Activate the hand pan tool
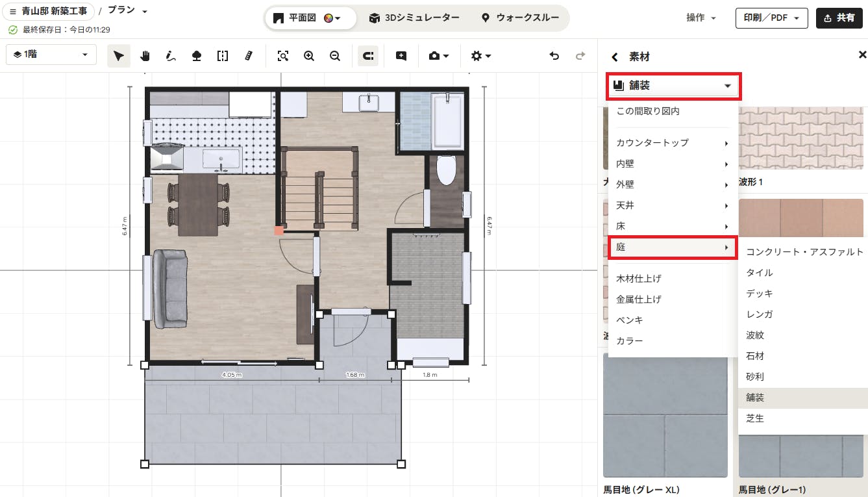Image resolution: width=868 pixels, height=497 pixels. [x=145, y=56]
